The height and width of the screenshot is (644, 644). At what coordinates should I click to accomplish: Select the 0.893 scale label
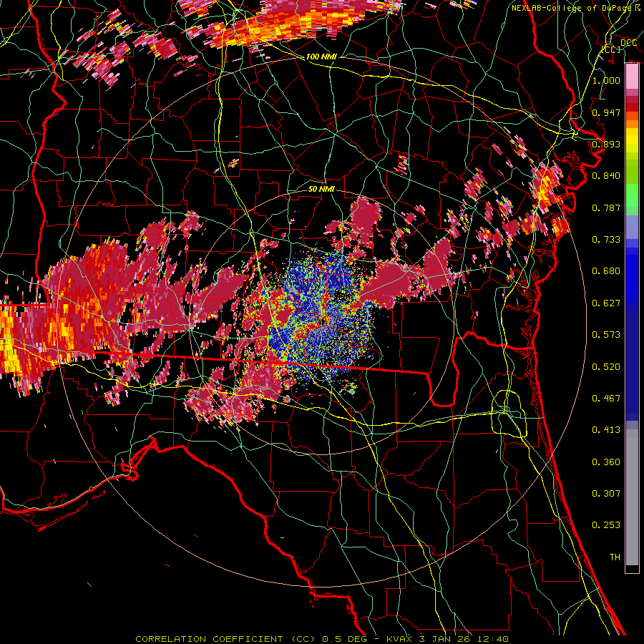click(606, 144)
